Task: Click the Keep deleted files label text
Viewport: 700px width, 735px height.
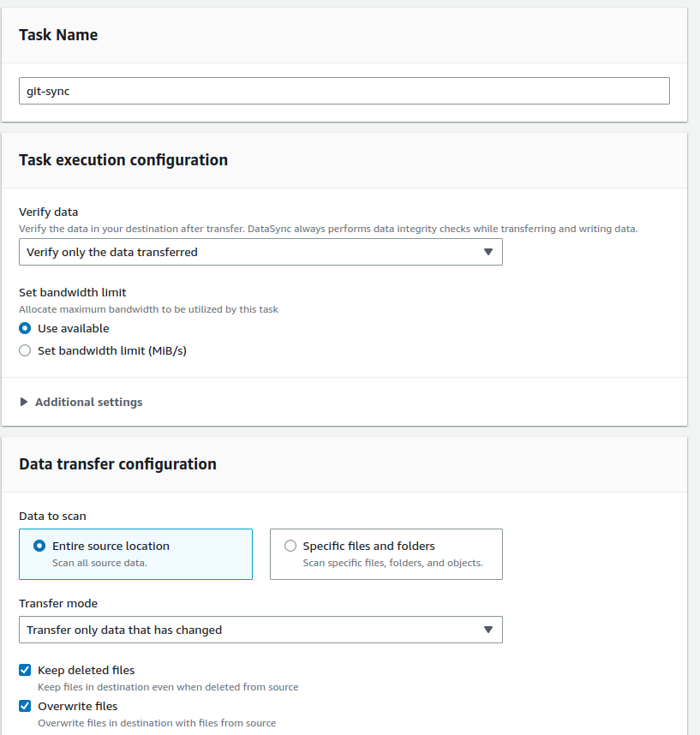Action: [x=86, y=670]
